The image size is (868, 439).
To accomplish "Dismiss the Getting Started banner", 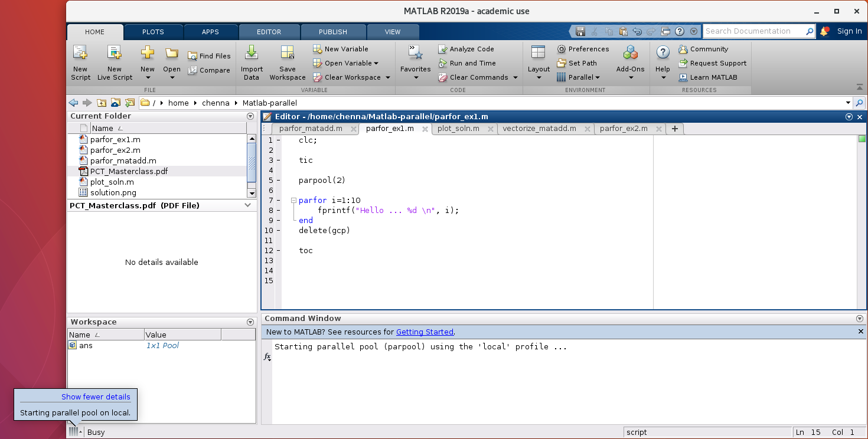I will click(x=861, y=332).
